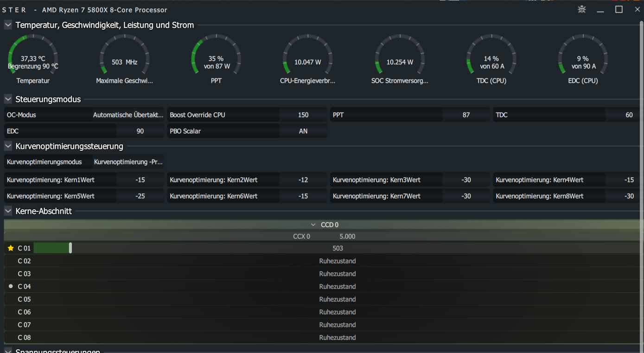Collapse the Kerne-Abschnitt section
644x353 pixels.
[8, 211]
